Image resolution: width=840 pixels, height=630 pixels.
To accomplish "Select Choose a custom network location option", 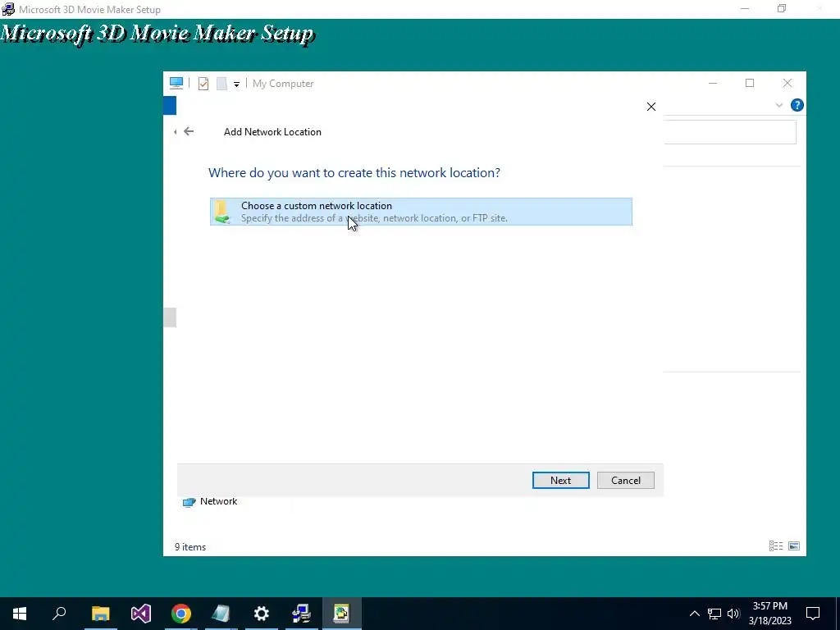I will click(421, 212).
